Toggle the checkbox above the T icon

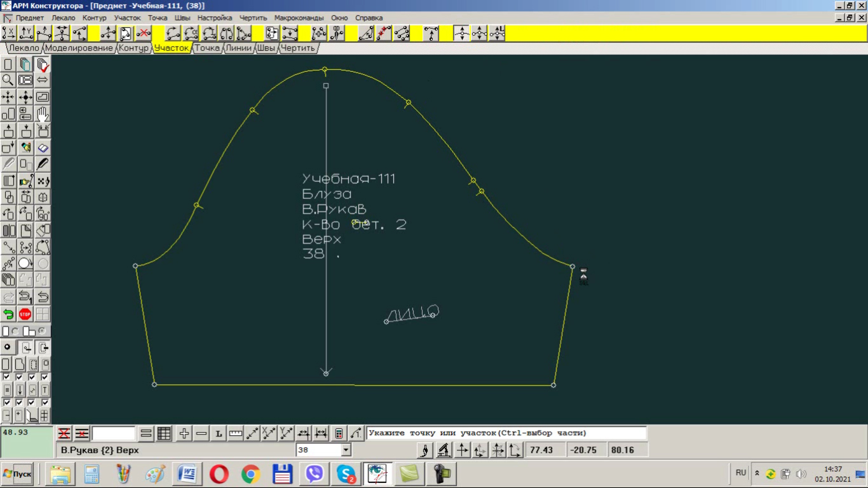[45, 377]
